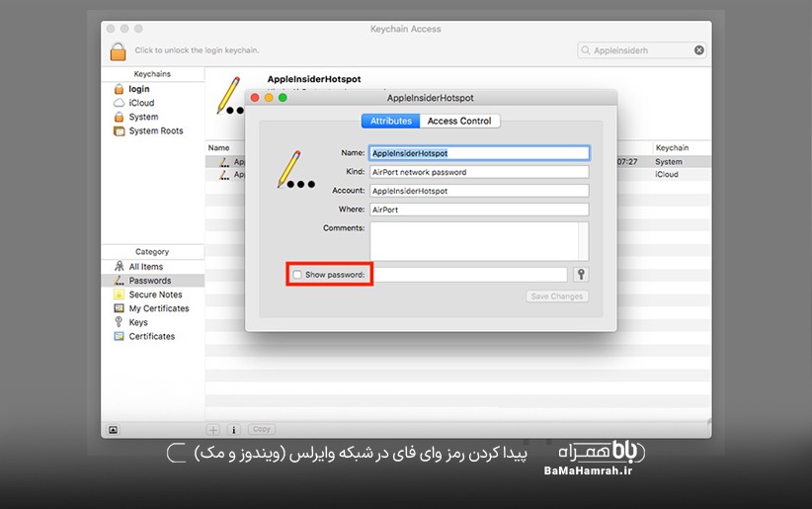This screenshot has width=812, height=509.
Task: Click the Comments area scrollbar
Action: tap(584, 241)
